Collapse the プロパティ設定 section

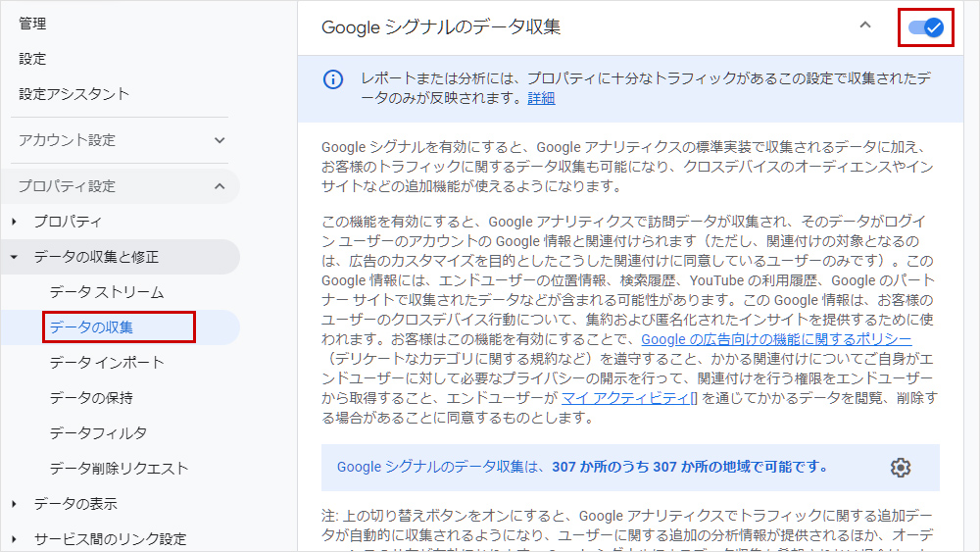220,186
